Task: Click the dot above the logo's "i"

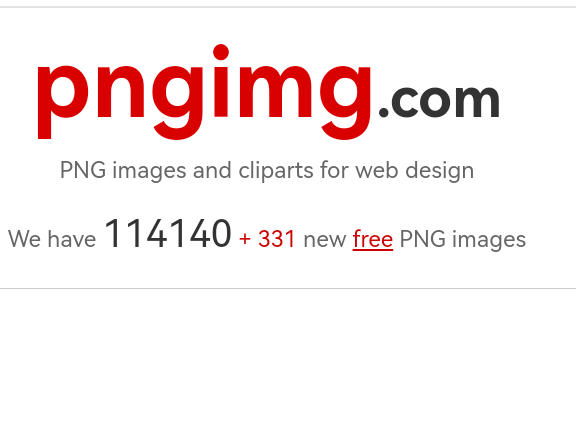Action: pyautogui.click(x=221, y=52)
